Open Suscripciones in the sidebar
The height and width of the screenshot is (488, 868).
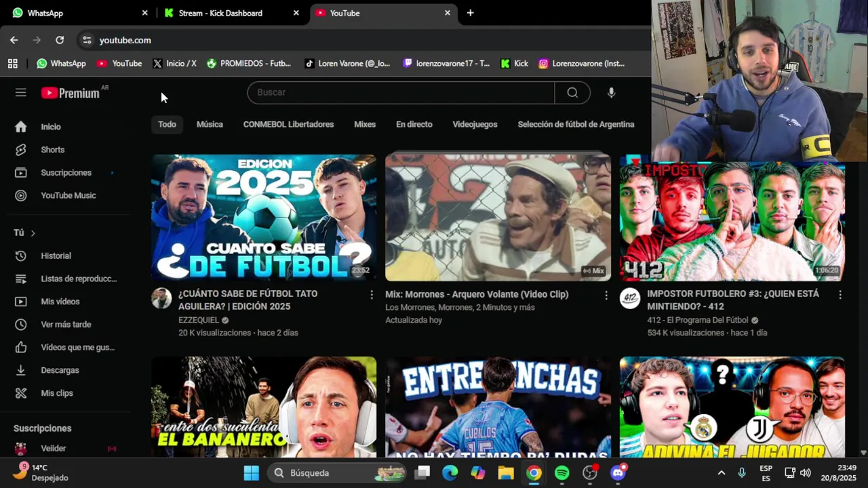click(x=65, y=173)
